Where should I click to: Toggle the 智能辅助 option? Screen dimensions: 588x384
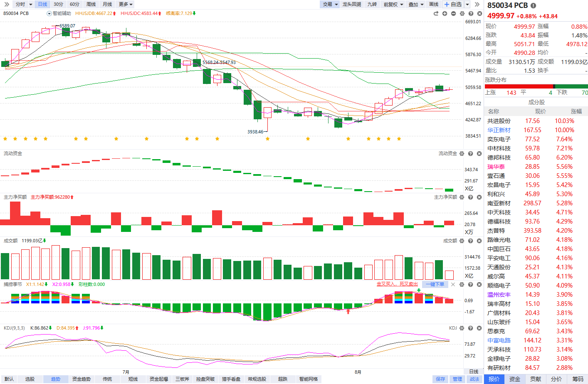(x=59, y=13)
